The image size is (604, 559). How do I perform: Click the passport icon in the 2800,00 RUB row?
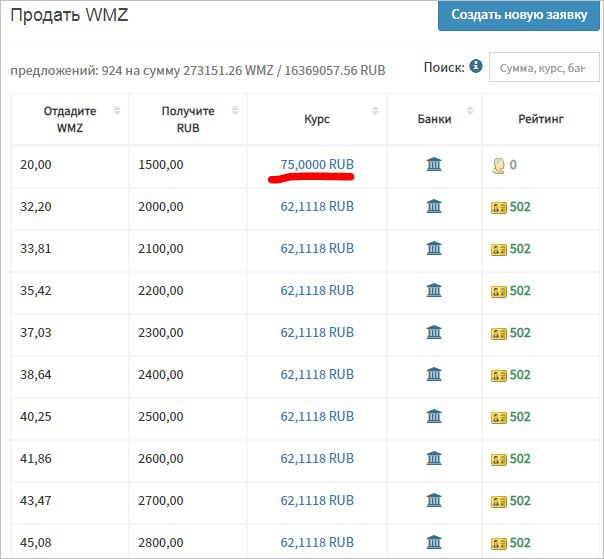(499, 544)
